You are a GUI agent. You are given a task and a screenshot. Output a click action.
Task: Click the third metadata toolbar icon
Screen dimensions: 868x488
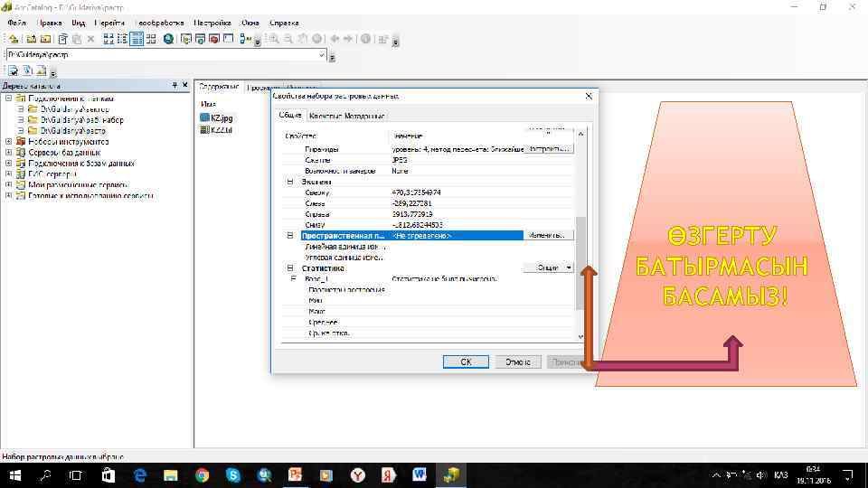click(x=42, y=70)
